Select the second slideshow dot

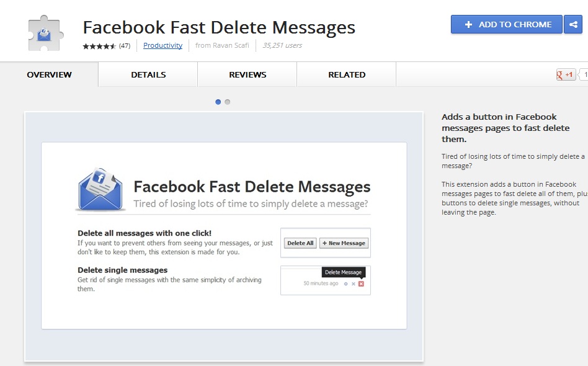pos(227,102)
